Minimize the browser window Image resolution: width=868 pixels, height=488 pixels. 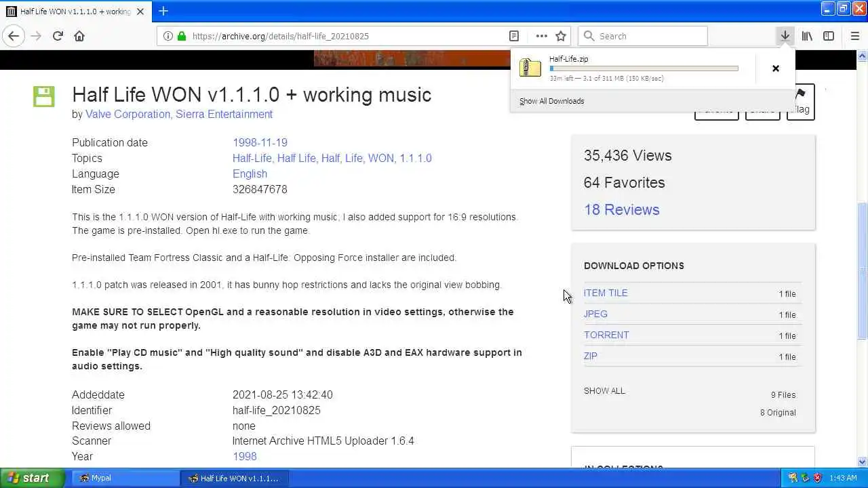[827, 9]
